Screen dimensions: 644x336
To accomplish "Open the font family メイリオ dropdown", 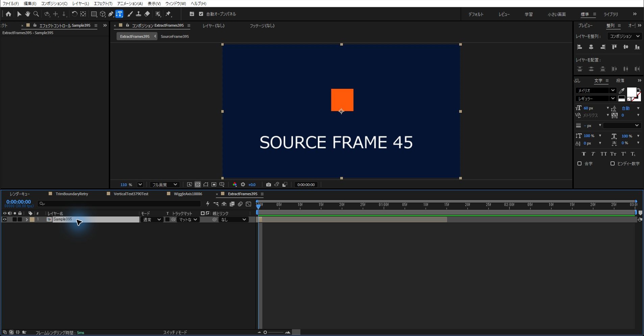I will [596, 91].
